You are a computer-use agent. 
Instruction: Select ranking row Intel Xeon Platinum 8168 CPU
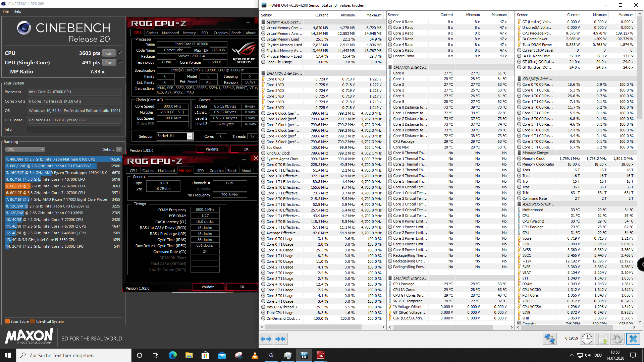63,159
